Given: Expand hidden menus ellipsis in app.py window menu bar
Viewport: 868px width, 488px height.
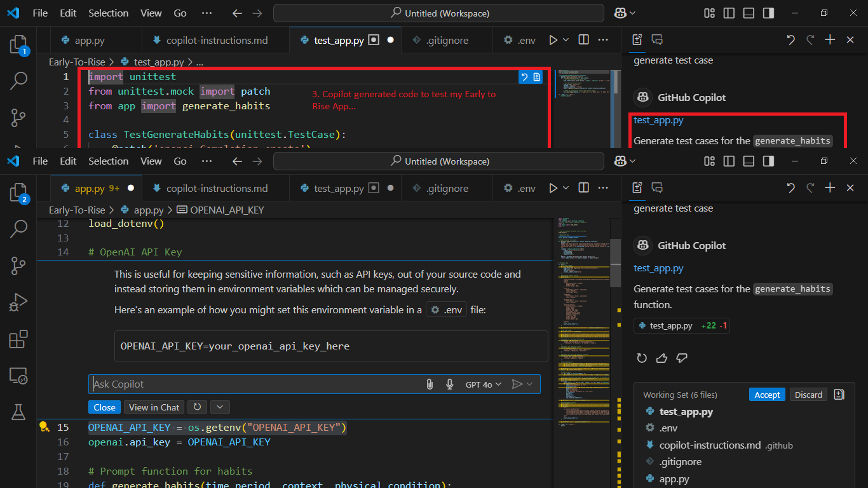Looking at the screenshot, I should (x=207, y=161).
